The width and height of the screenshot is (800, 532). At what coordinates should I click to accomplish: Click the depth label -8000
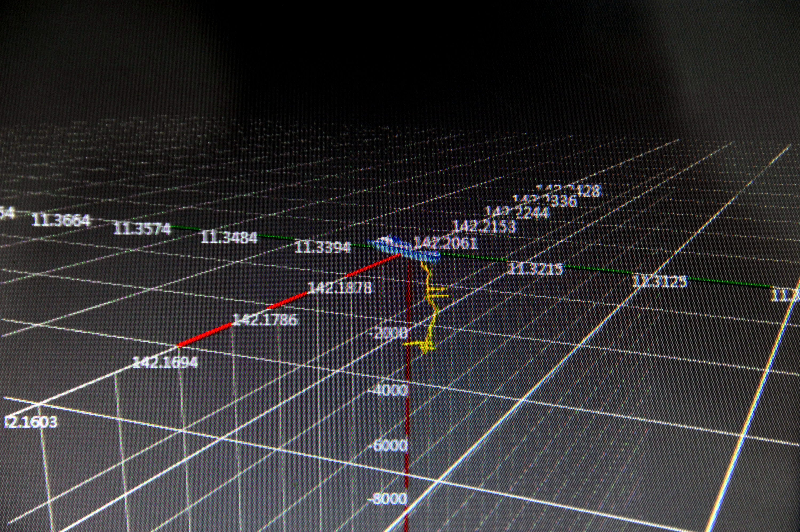tap(388, 499)
